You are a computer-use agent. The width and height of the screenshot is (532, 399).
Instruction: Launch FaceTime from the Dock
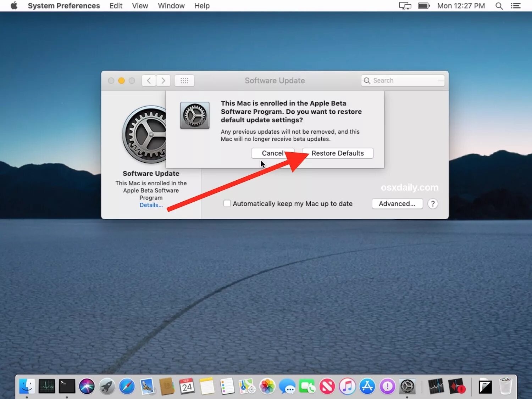(307, 386)
